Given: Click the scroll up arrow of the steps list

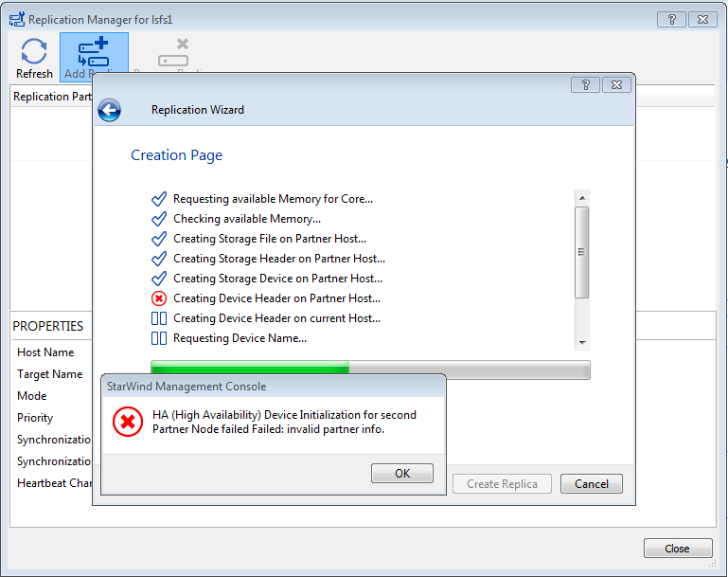Looking at the screenshot, I should pyautogui.click(x=582, y=198).
